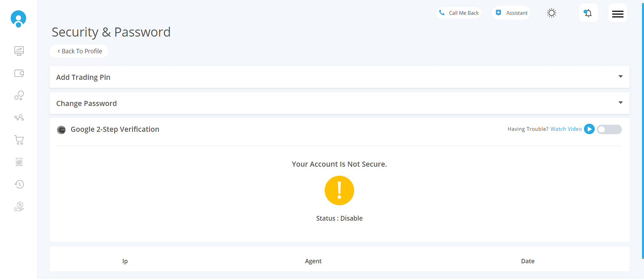644x280 pixels.
Task: Click the yellow warning exclamation icon
Action: click(339, 190)
